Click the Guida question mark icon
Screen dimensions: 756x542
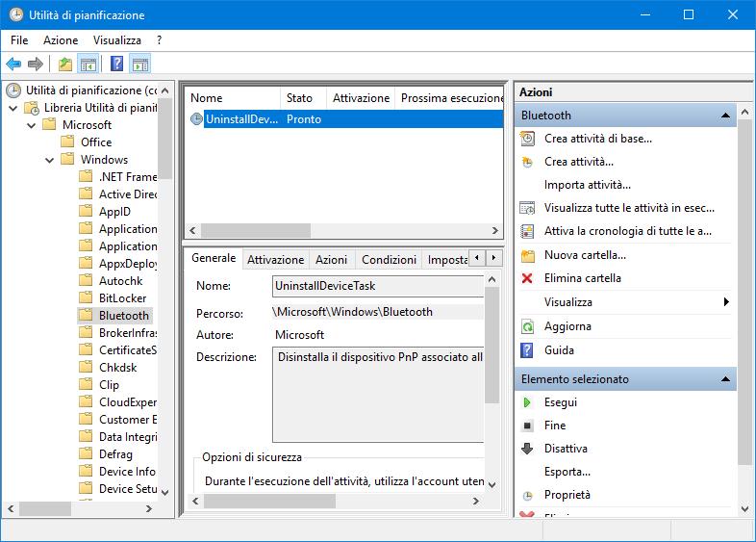[527, 350]
